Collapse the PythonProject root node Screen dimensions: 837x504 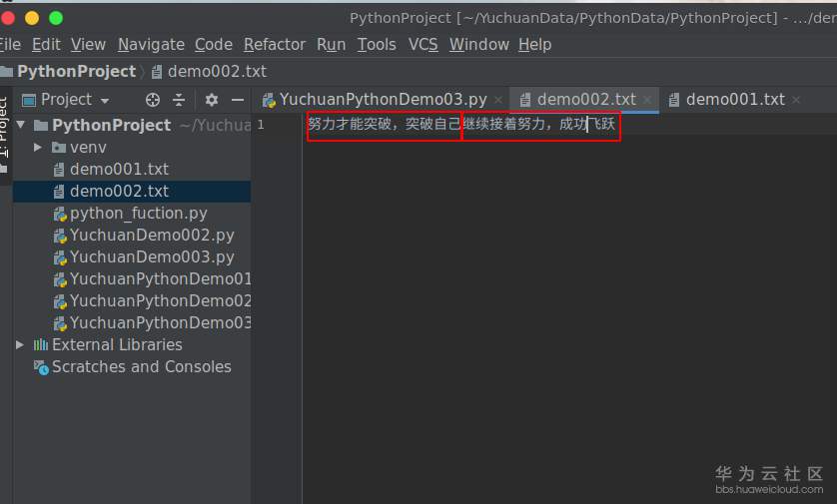tap(21, 125)
